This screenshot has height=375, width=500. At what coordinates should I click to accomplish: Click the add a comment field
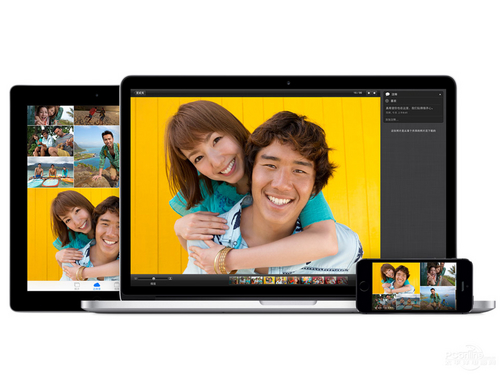[x=413, y=119]
